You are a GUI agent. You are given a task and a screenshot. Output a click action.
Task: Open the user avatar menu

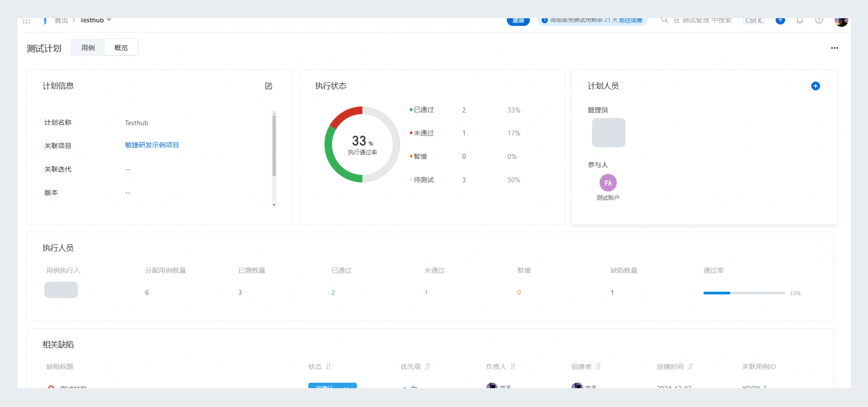click(841, 22)
